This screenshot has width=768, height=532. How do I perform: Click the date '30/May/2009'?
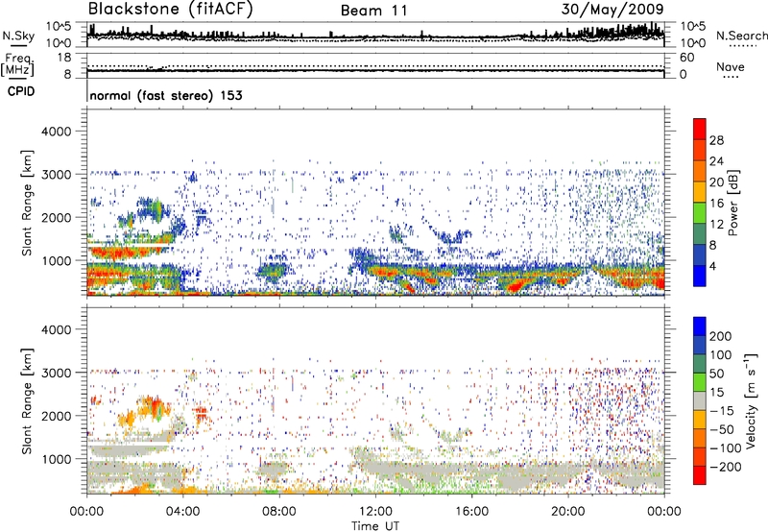612,9
